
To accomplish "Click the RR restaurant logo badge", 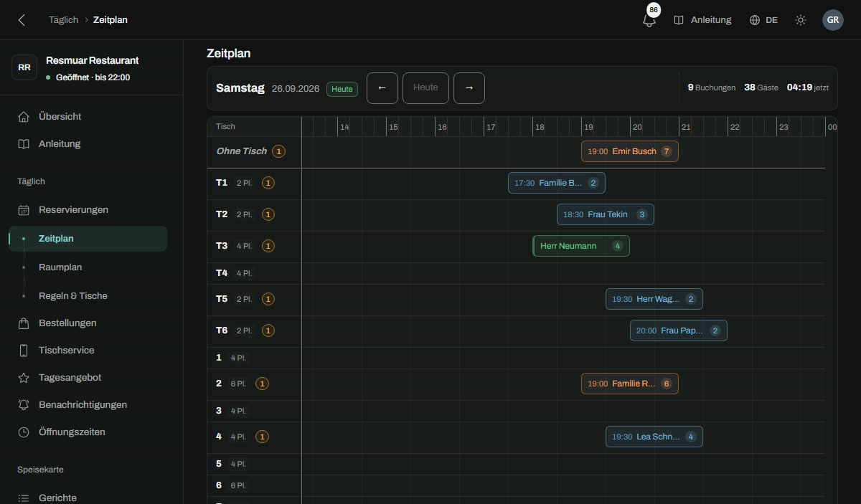I will click(x=24, y=67).
